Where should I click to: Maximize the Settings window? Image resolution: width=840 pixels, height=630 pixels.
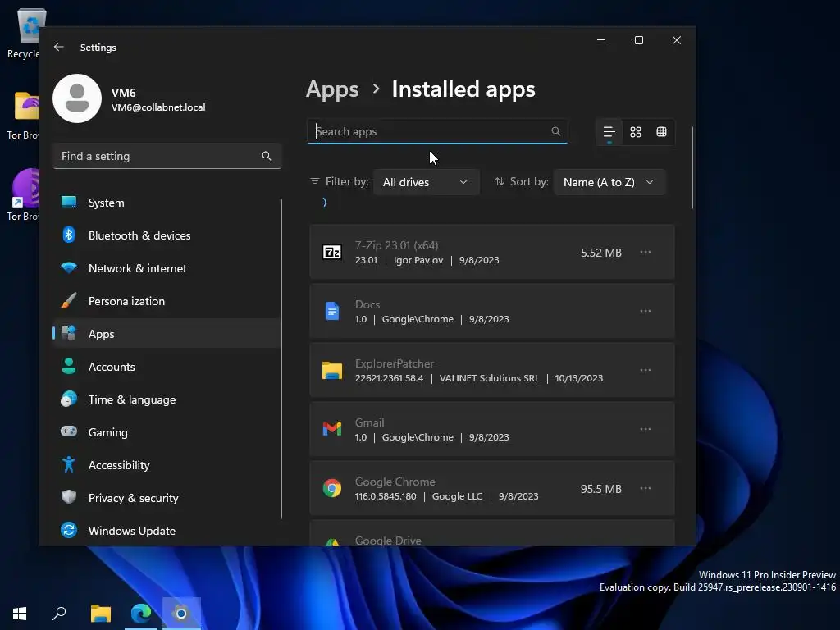tap(638, 40)
